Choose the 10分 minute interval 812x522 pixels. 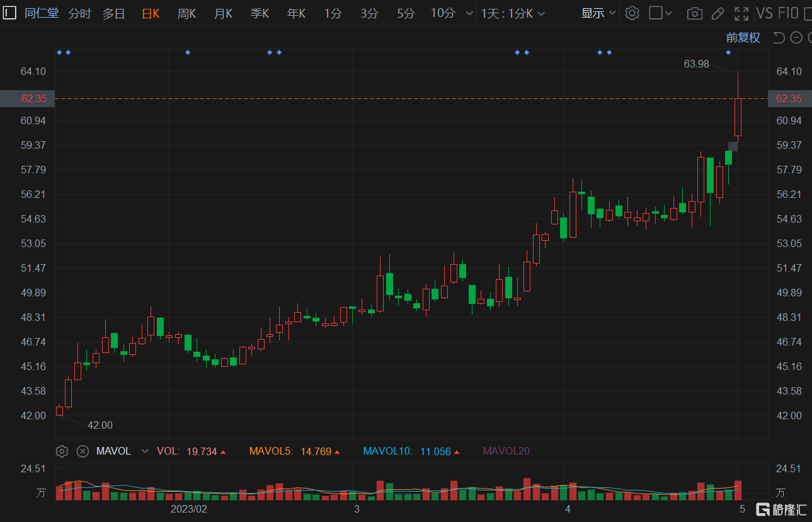pos(443,13)
